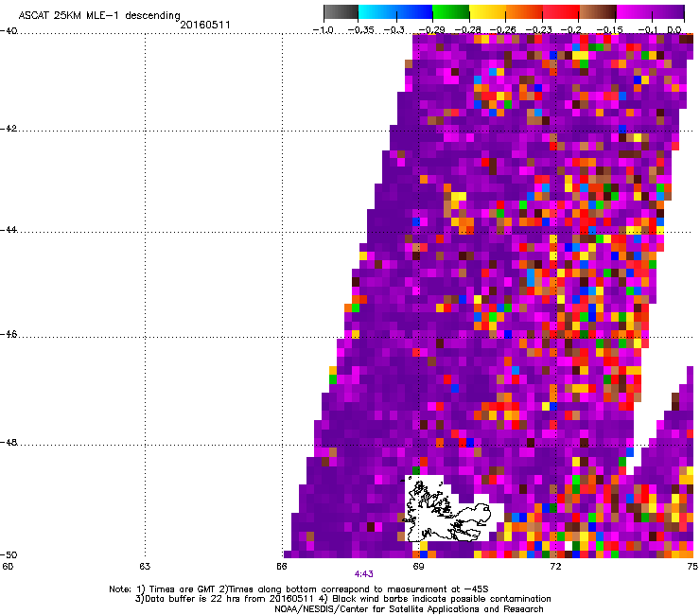Click the 66 longitude axis label

pyautogui.click(x=281, y=567)
